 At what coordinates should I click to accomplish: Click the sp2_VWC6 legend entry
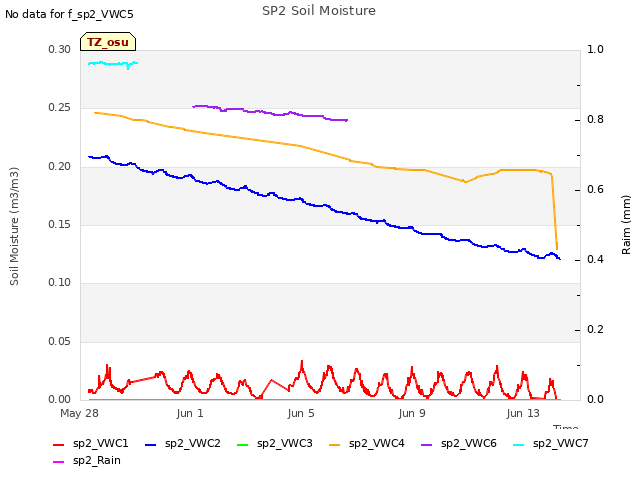[459, 444]
